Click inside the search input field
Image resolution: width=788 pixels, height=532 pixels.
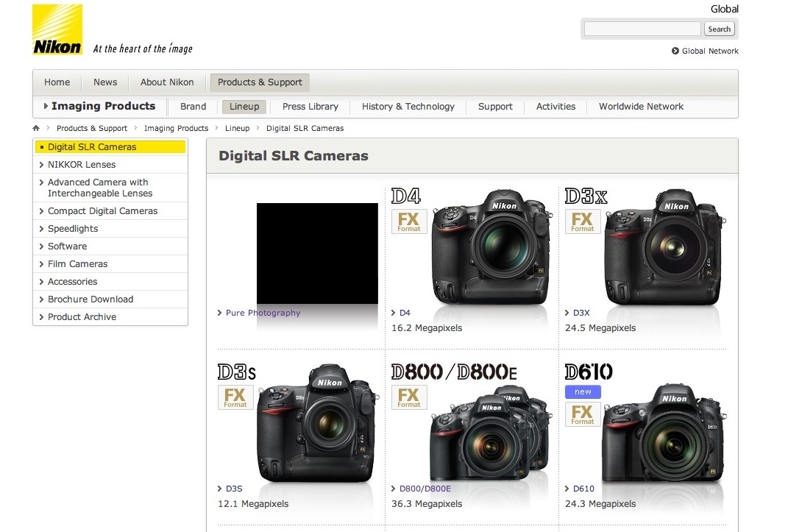pos(641,28)
